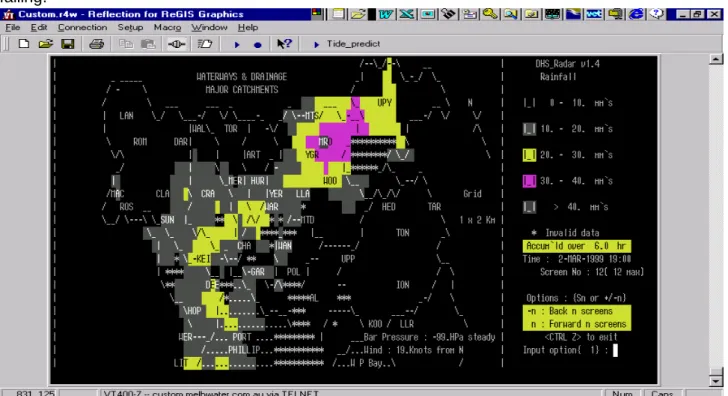
Task: Click the 'DHS_Radar v1.4' heading text
Action: pyautogui.click(x=567, y=64)
